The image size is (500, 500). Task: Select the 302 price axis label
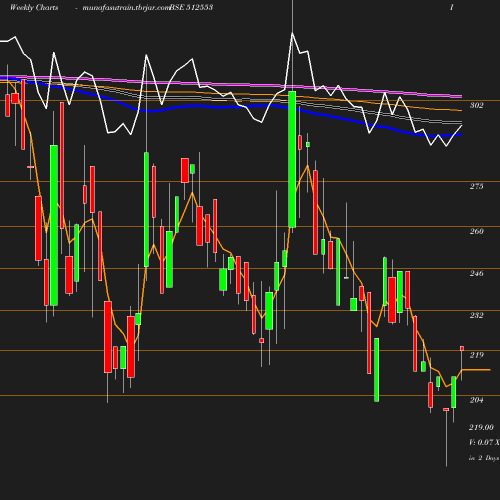click(x=476, y=105)
